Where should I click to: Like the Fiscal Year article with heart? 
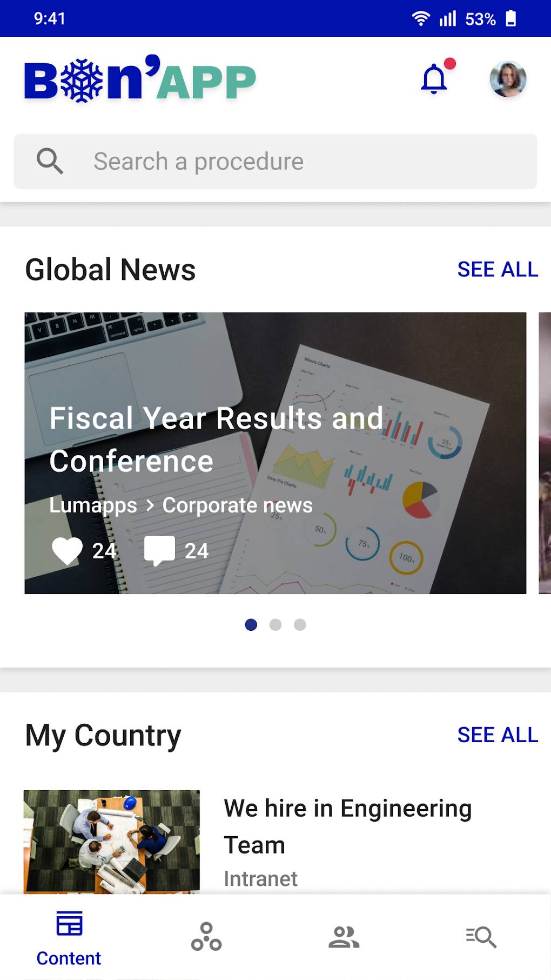(67, 551)
